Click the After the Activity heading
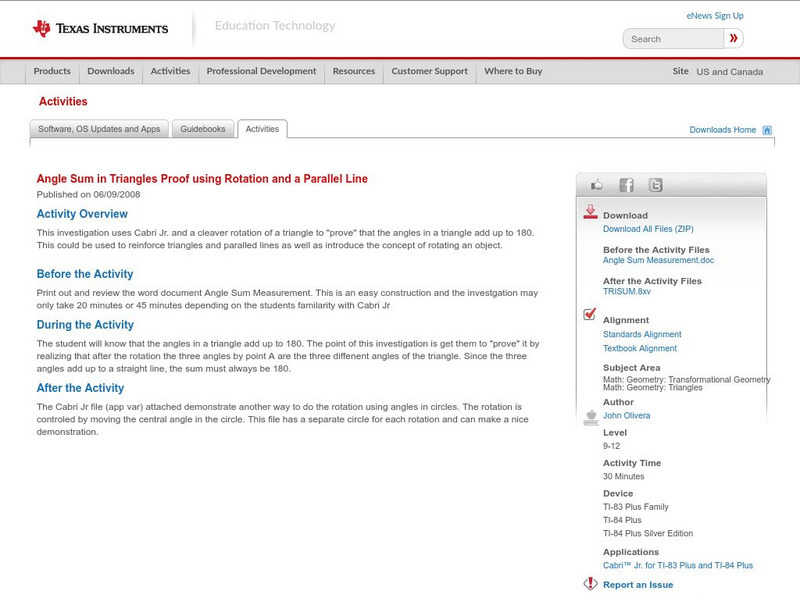Screen dimensions: 800x598 pyautogui.click(x=80, y=388)
